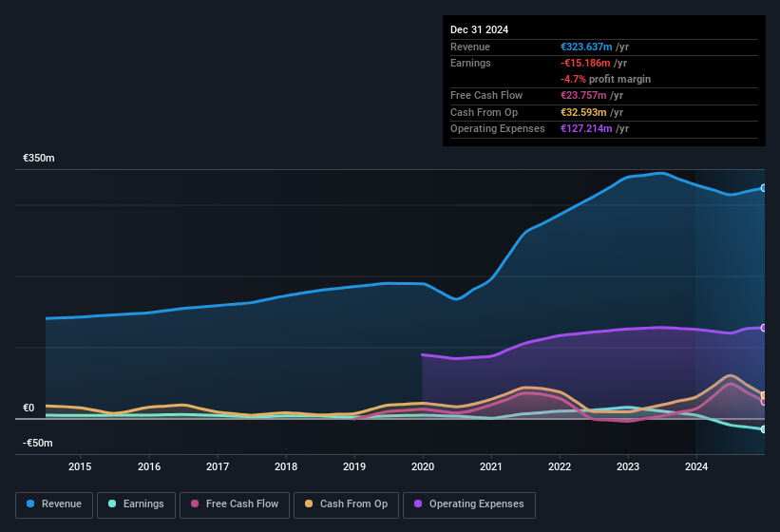Screen dimensions: 780x532
Task: Click the -€15.186m earnings value in tooltip
Action: pyautogui.click(x=585, y=63)
